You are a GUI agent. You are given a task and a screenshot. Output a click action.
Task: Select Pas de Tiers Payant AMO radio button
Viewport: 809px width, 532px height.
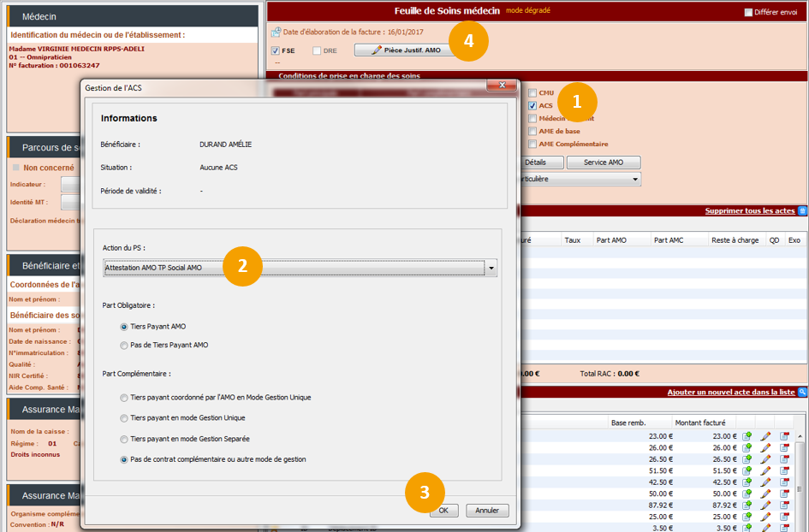(125, 345)
